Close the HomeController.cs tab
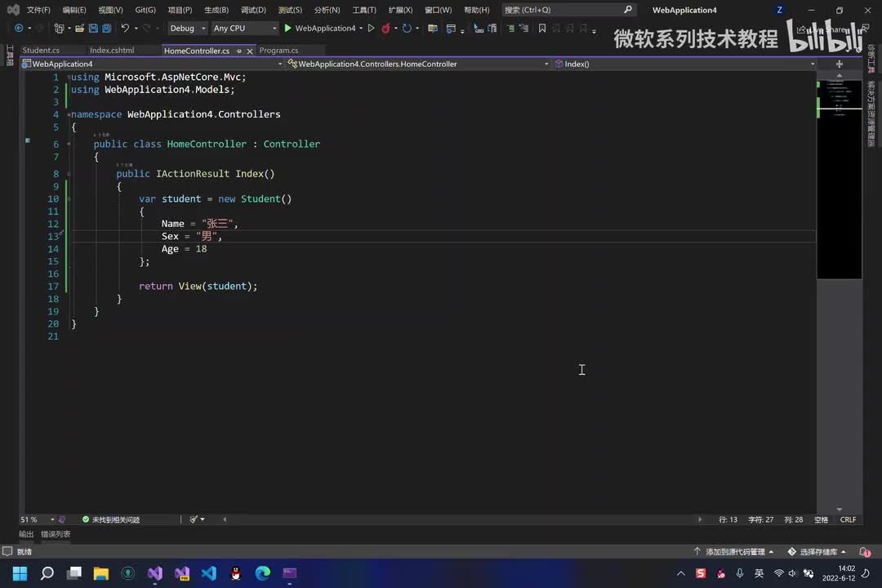The height and width of the screenshot is (588, 882). point(250,51)
